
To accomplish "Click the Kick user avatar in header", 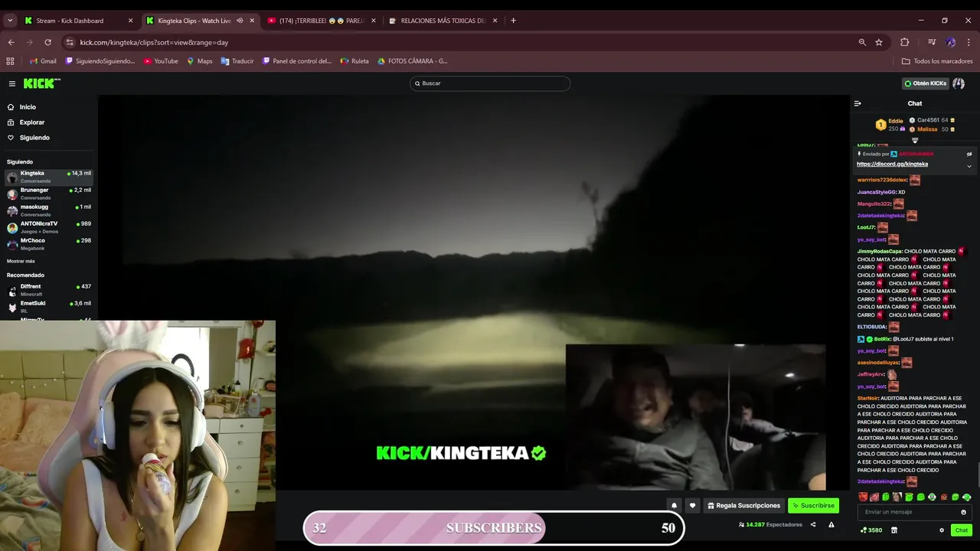I will click(959, 83).
